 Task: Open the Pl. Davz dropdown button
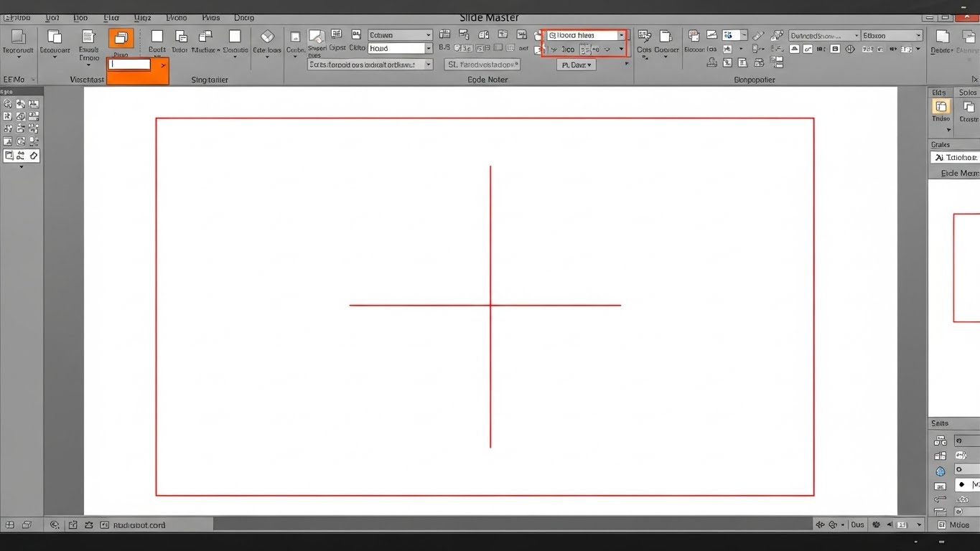pyautogui.click(x=576, y=65)
